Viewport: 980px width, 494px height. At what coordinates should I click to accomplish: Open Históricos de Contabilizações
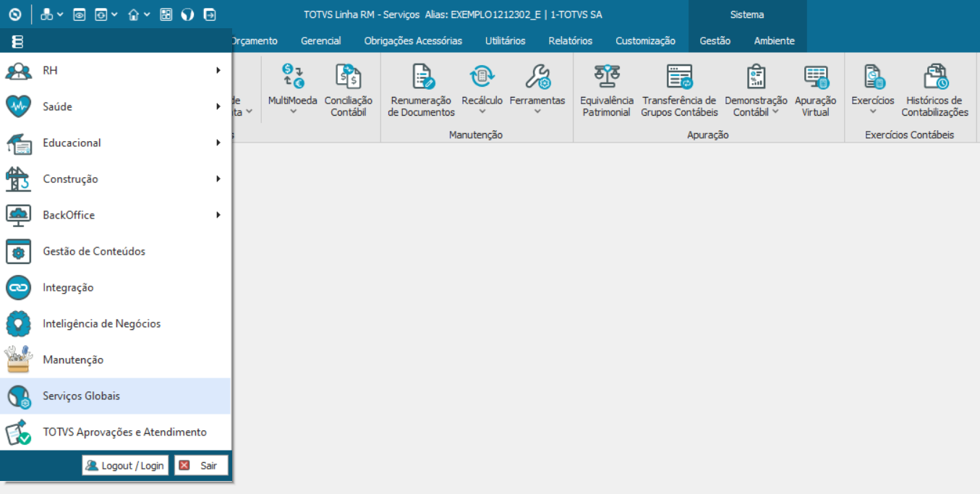(935, 90)
